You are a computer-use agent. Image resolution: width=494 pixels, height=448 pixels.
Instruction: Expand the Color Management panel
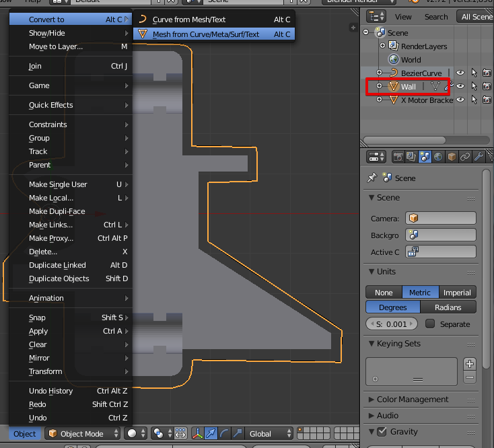tap(412, 400)
